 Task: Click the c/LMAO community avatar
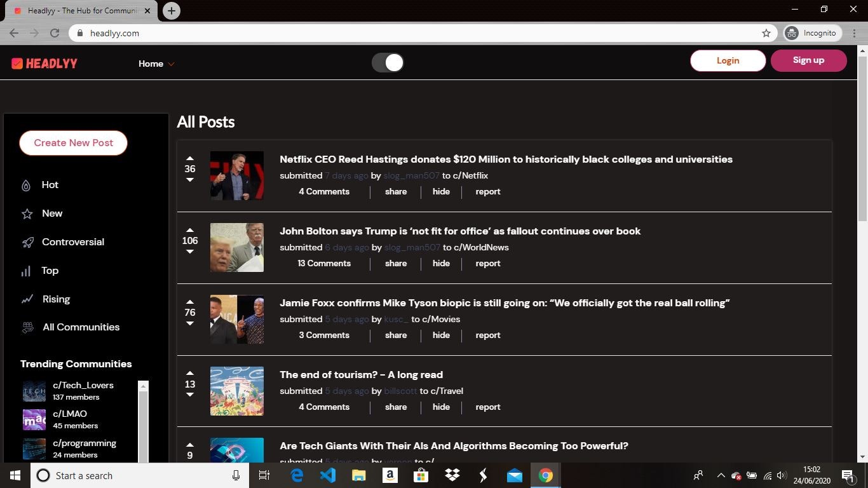(34, 419)
